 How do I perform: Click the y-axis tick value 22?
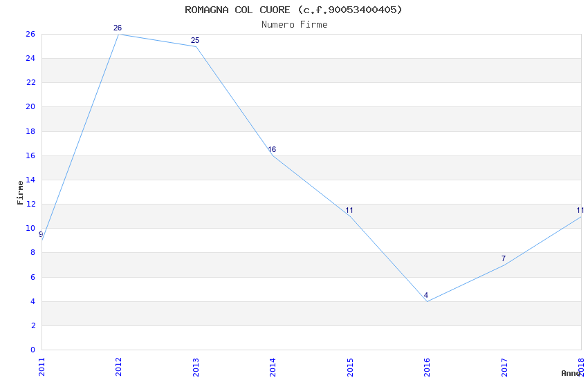pos(30,83)
